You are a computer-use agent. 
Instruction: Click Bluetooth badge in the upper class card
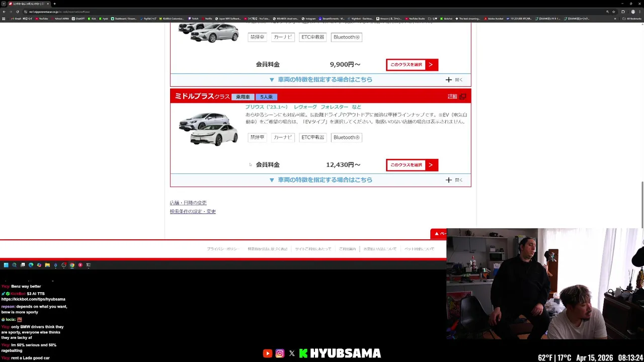pyautogui.click(x=347, y=37)
